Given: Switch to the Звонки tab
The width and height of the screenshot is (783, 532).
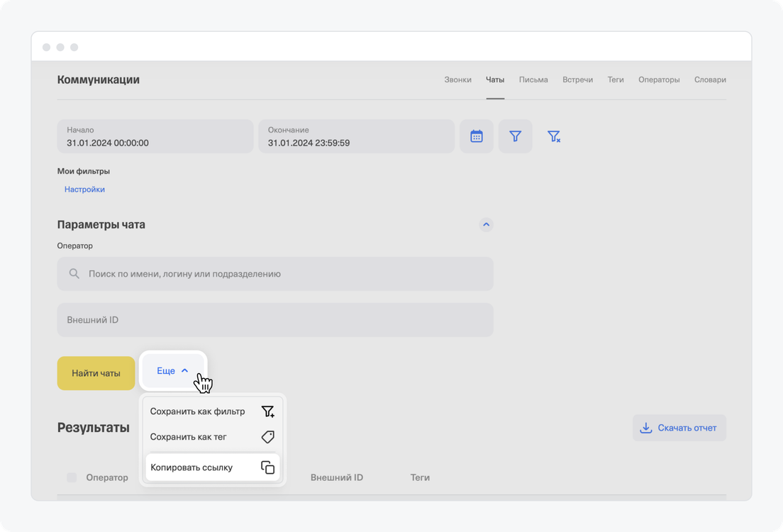Looking at the screenshot, I should [x=457, y=79].
